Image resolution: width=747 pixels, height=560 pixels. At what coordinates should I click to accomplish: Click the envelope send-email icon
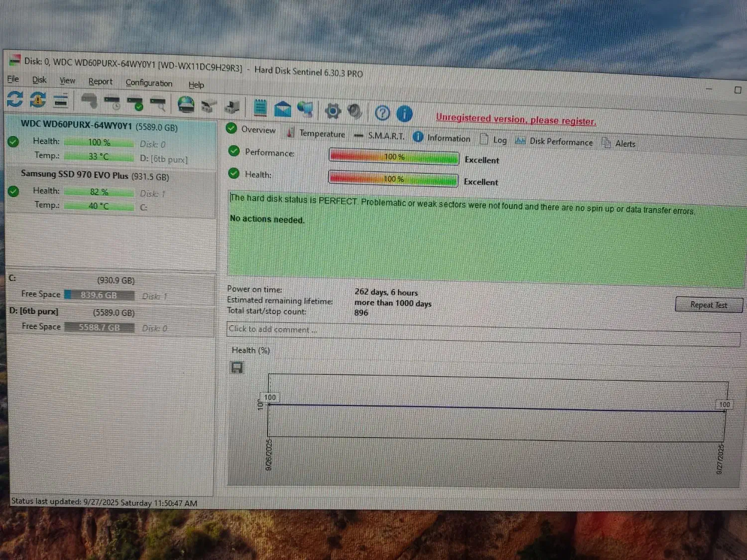(x=282, y=109)
